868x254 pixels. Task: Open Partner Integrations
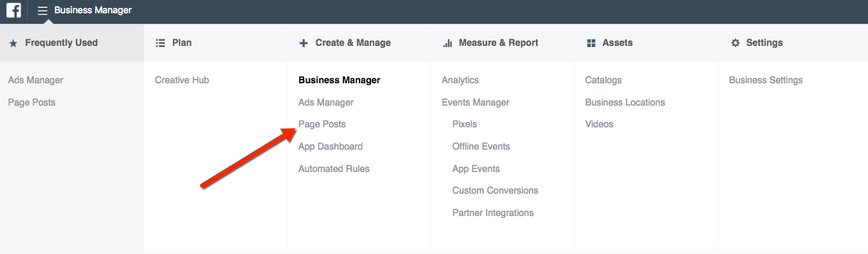pos(493,213)
